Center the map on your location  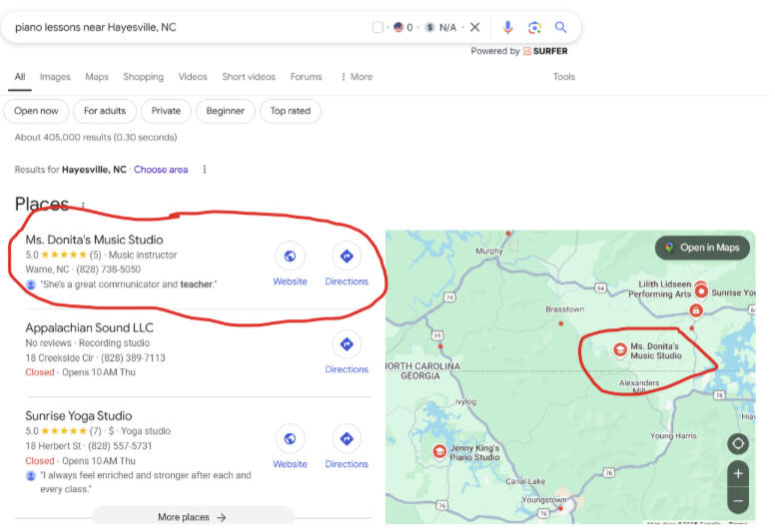pos(738,443)
